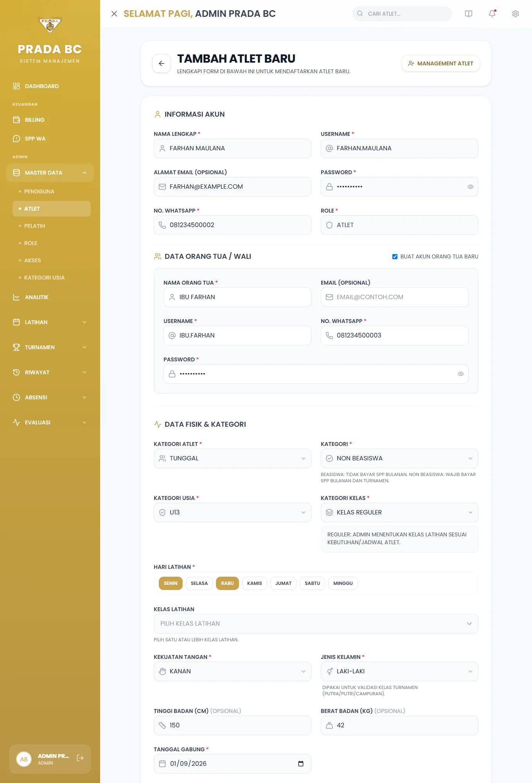Screen dimensions: 532x783
Task: Uncheck Buat Akun Orang Tua Baru
Action: 395,256
